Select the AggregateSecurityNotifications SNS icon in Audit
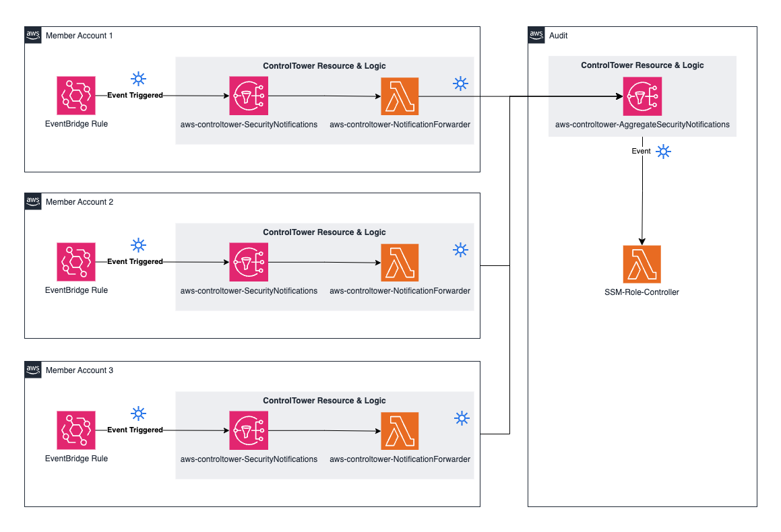781x532 pixels. [643, 96]
